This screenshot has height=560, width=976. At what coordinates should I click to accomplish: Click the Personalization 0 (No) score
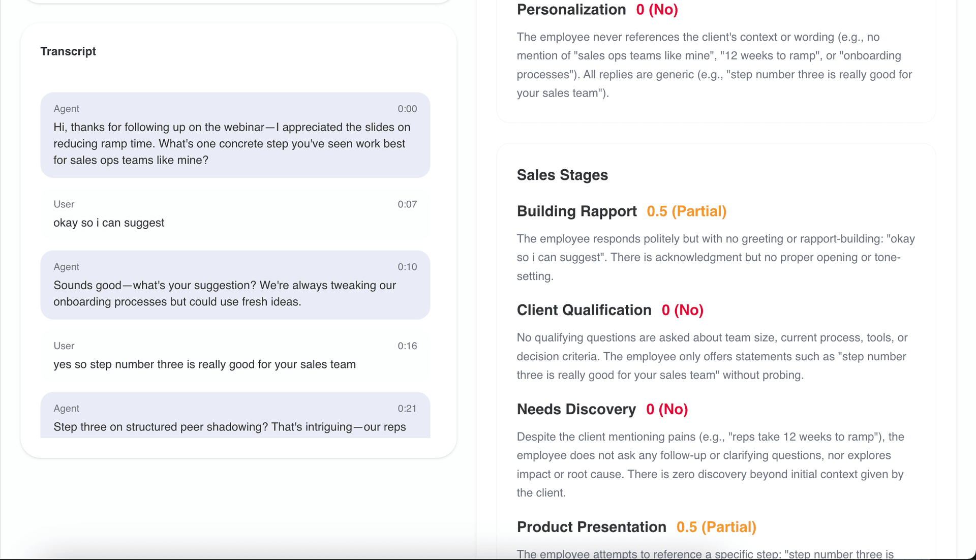[x=657, y=9]
